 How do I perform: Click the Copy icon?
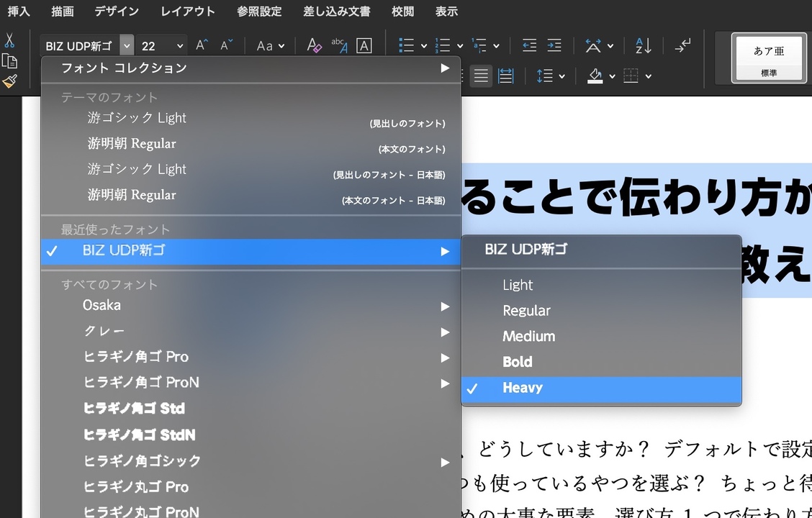(9, 61)
